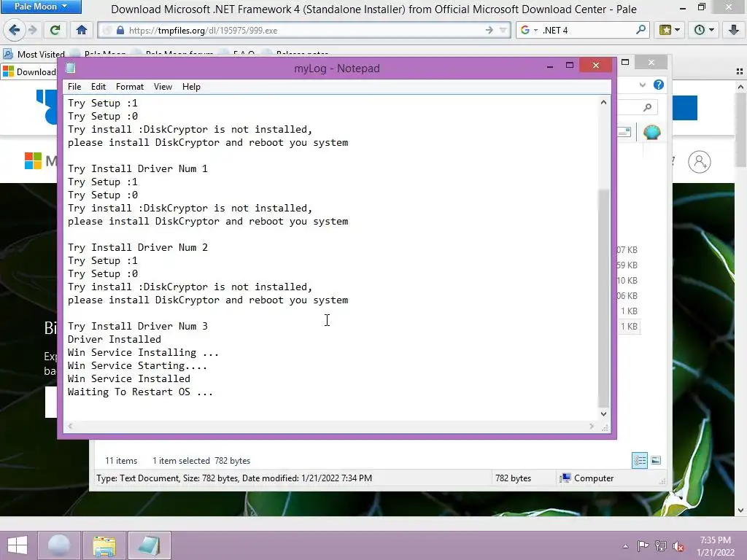747x560 pixels.
Task: Reload the page in Pale Moon
Action: (x=55, y=30)
